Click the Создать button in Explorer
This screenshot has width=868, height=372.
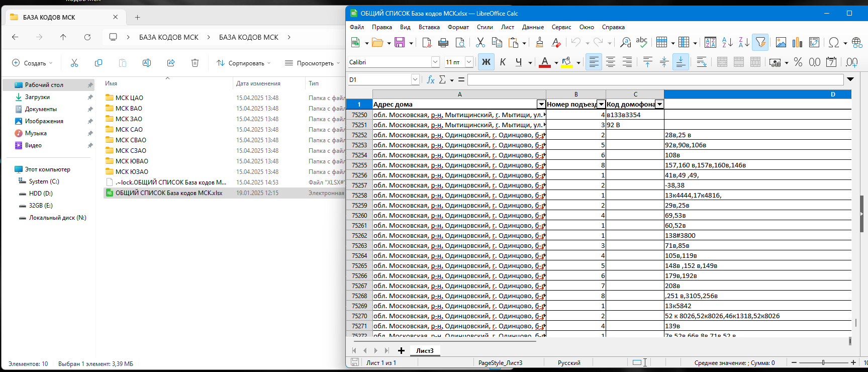[x=32, y=63]
